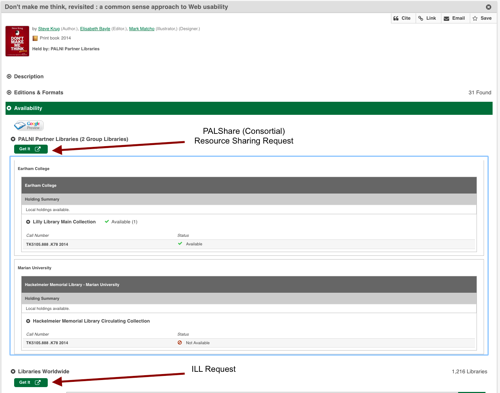Image resolution: width=500 pixels, height=393 pixels.
Task: Click Held by: PALNI Partner Libraries text
Action: (x=66, y=49)
